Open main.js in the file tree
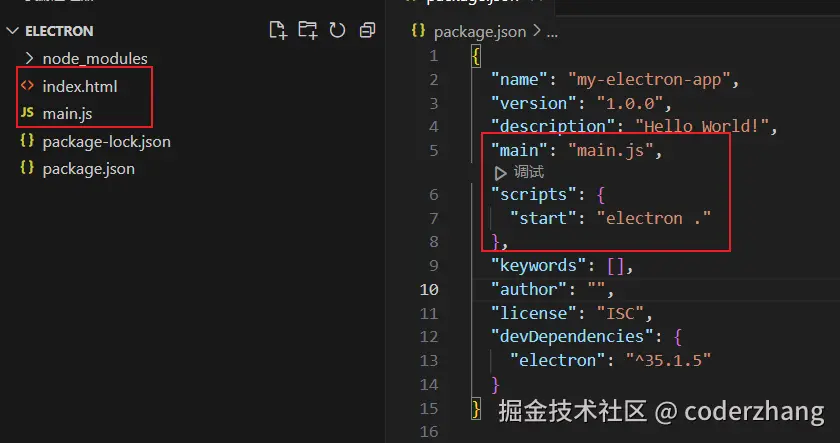The width and height of the screenshot is (840, 443). pyautogui.click(x=67, y=114)
